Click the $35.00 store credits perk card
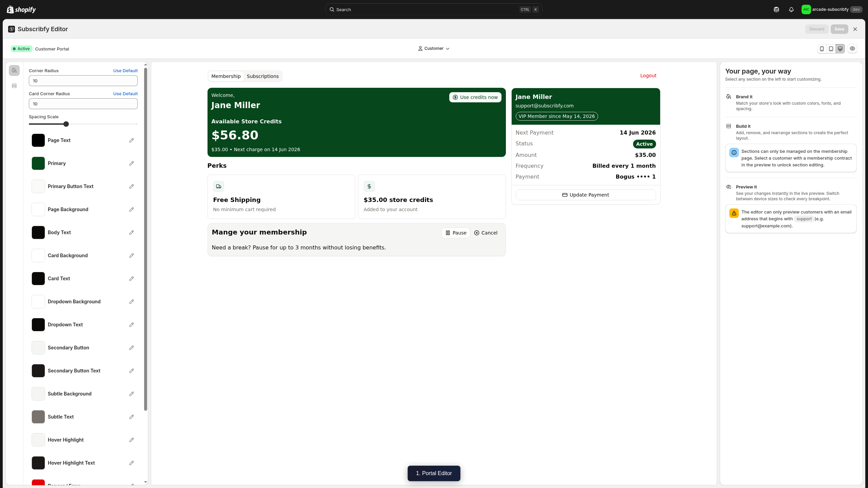The width and height of the screenshot is (868, 488). (432, 197)
